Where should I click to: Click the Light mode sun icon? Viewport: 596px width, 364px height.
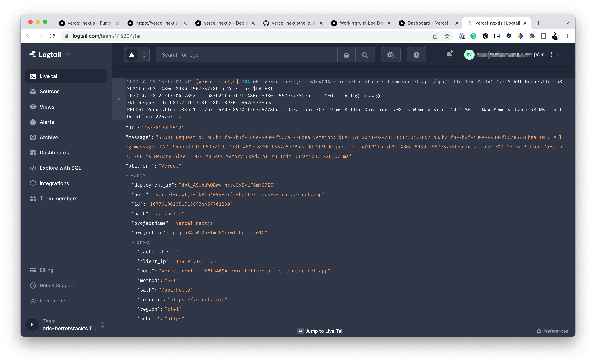[x=33, y=301]
